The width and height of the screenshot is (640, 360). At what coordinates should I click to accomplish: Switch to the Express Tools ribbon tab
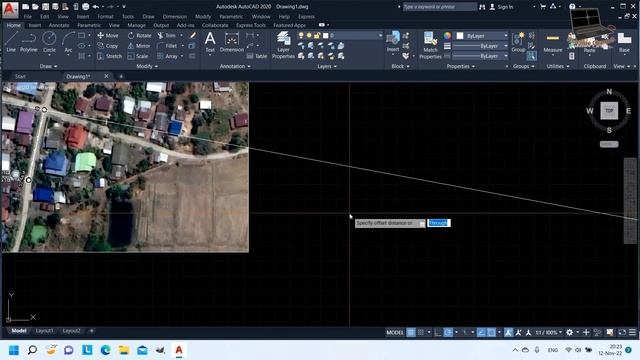251,25
